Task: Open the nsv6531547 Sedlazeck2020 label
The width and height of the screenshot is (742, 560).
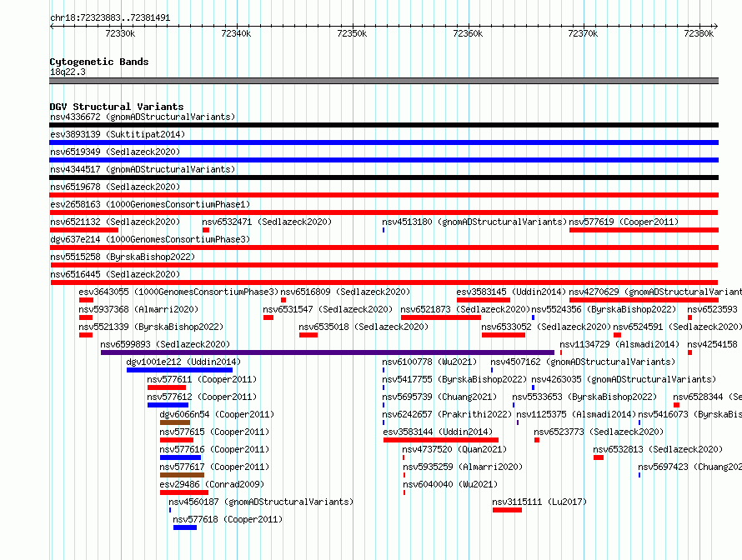Action: (328, 309)
